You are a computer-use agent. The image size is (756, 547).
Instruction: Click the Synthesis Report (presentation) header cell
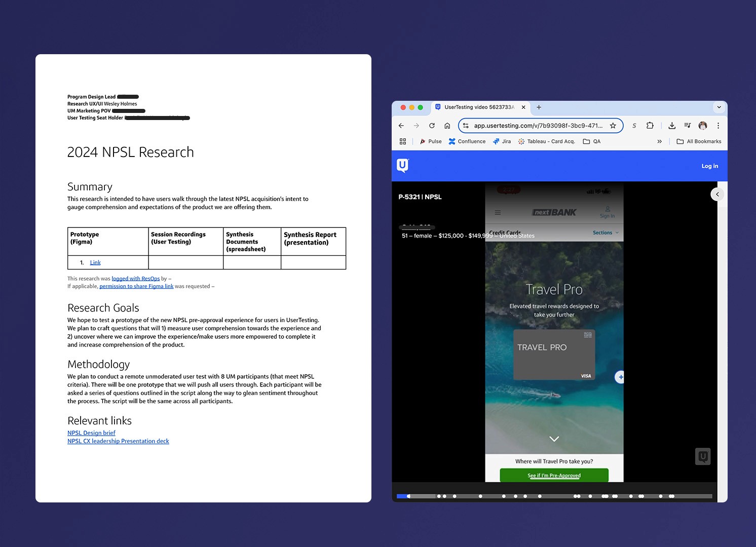pyautogui.click(x=313, y=242)
